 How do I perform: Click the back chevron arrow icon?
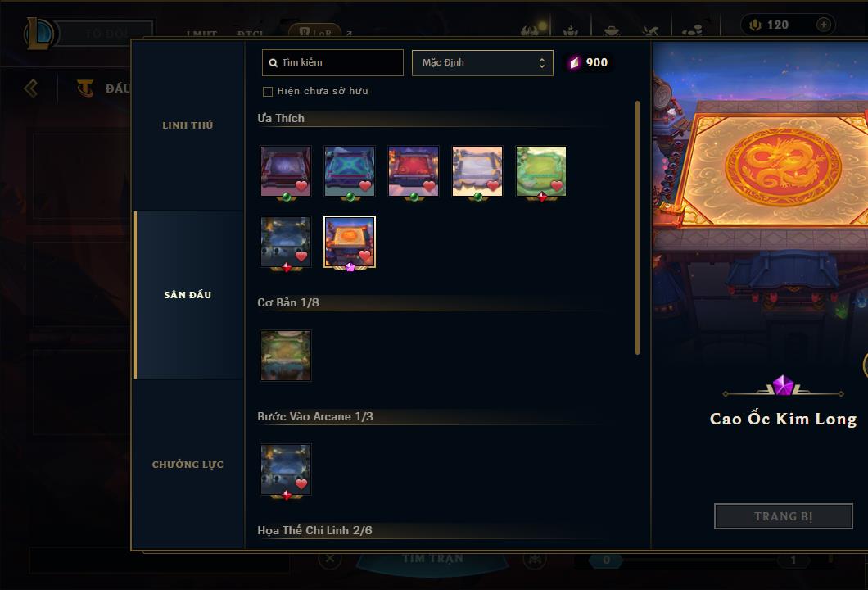[x=31, y=88]
